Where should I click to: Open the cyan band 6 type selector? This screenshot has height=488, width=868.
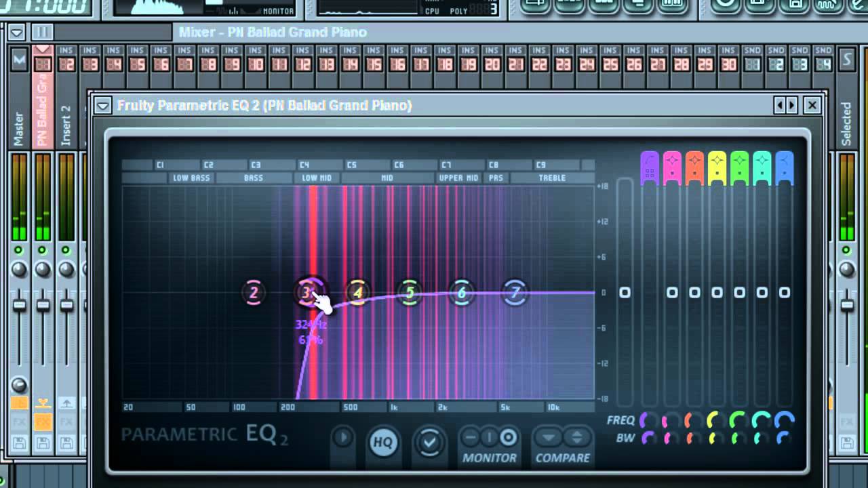[762, 168]
